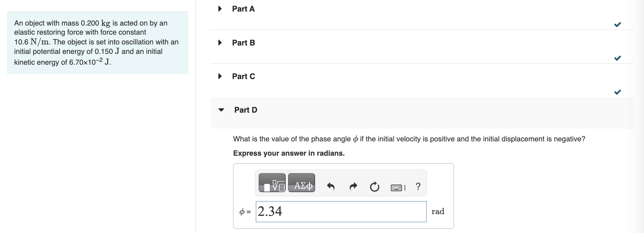
Task: Click the Part B heading
Action: [243, 43]
